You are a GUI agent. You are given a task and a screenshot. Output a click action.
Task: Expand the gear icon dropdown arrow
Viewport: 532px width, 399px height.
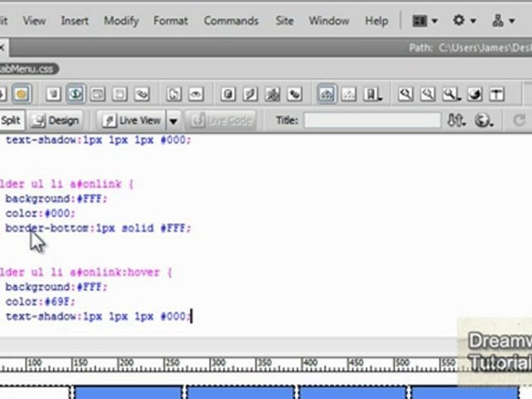point(473,22)
